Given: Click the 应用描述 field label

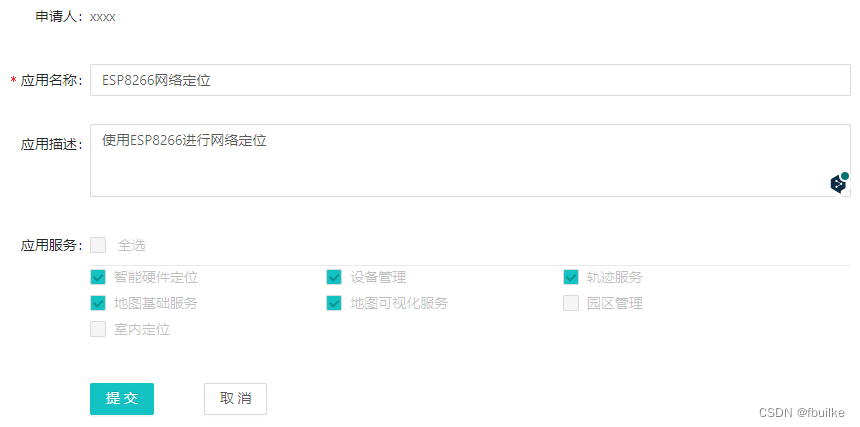Looking at the screenshot, I should click(51, 144).
